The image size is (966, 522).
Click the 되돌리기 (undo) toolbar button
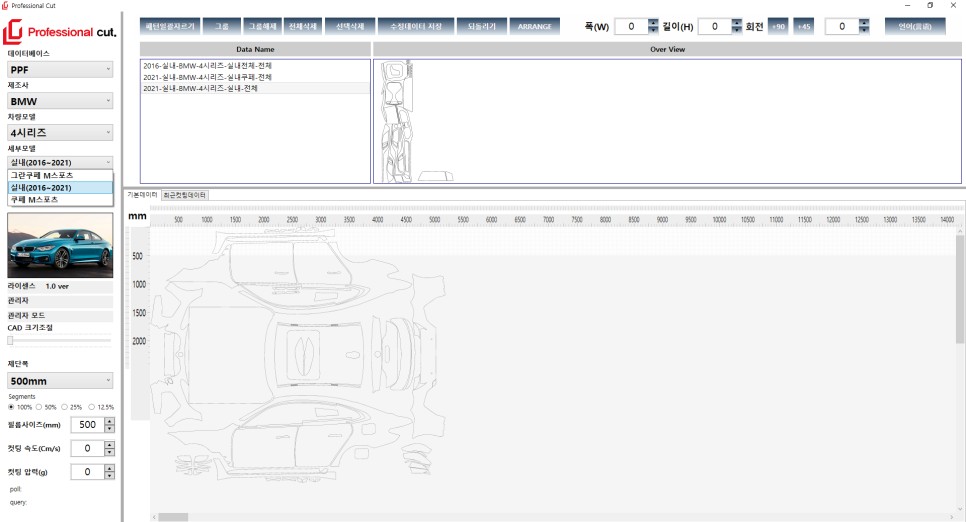click(x=482, y=26)
